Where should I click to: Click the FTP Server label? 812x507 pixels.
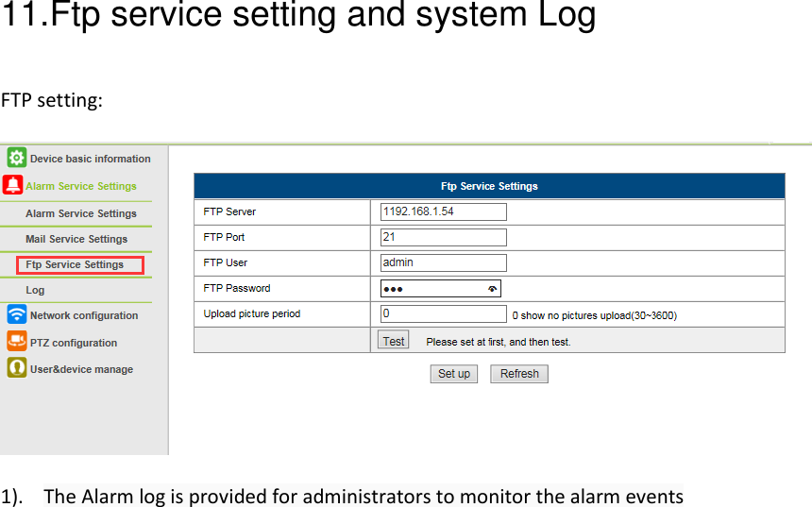229,211
